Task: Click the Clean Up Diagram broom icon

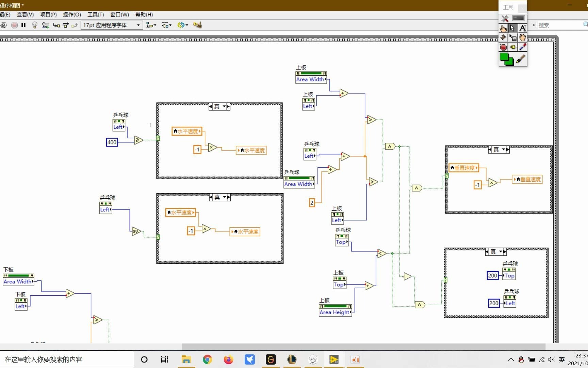Action: (x=197, y=25)
